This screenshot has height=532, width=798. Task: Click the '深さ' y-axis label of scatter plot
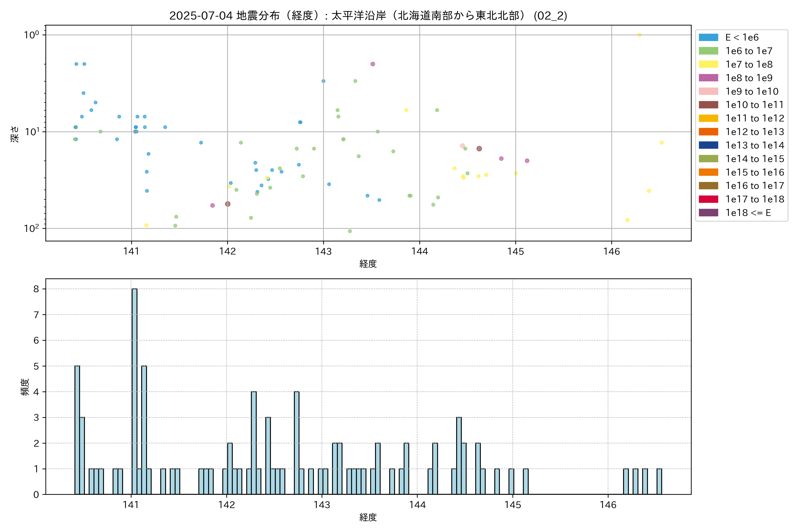15,134
